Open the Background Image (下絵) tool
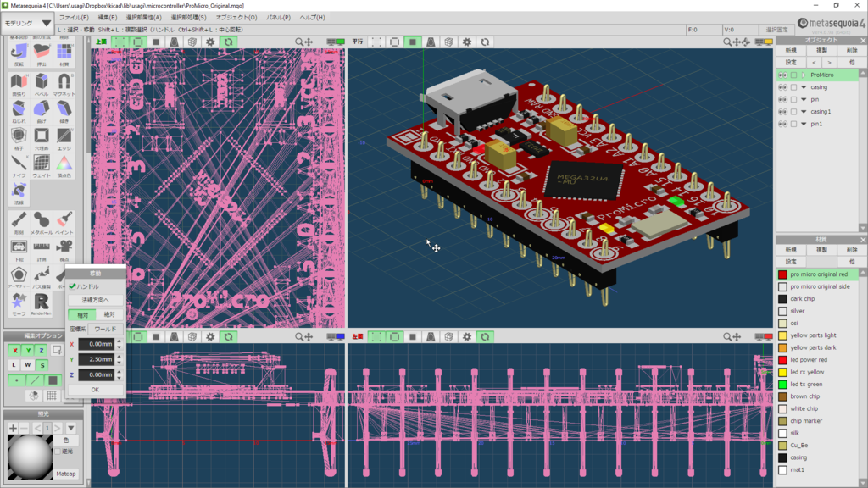Image resolution: width=868 pixels, height=488 pixels. [19, 250]
